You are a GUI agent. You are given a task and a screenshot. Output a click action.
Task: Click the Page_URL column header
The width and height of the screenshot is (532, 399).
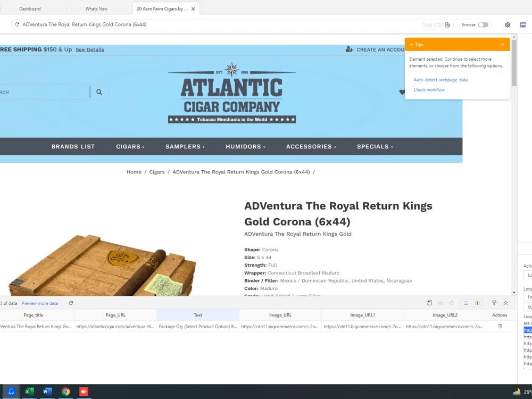tap(115, 315)
